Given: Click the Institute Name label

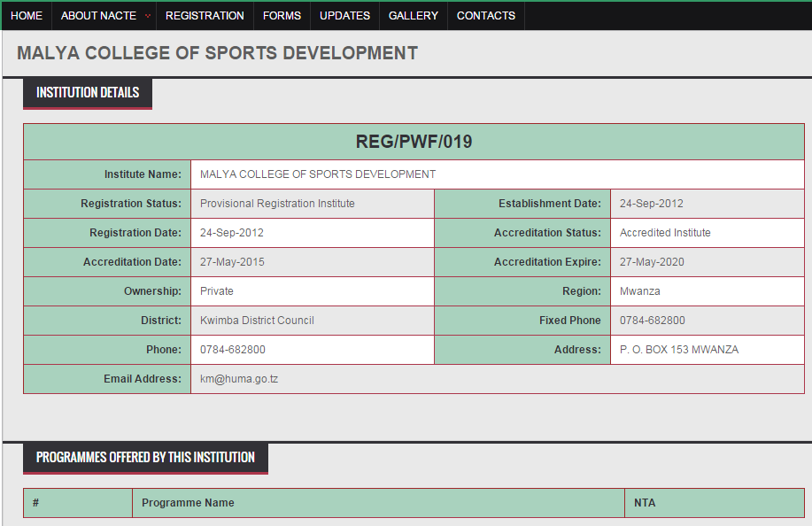Looking at the screenshot, I should 143,174.
